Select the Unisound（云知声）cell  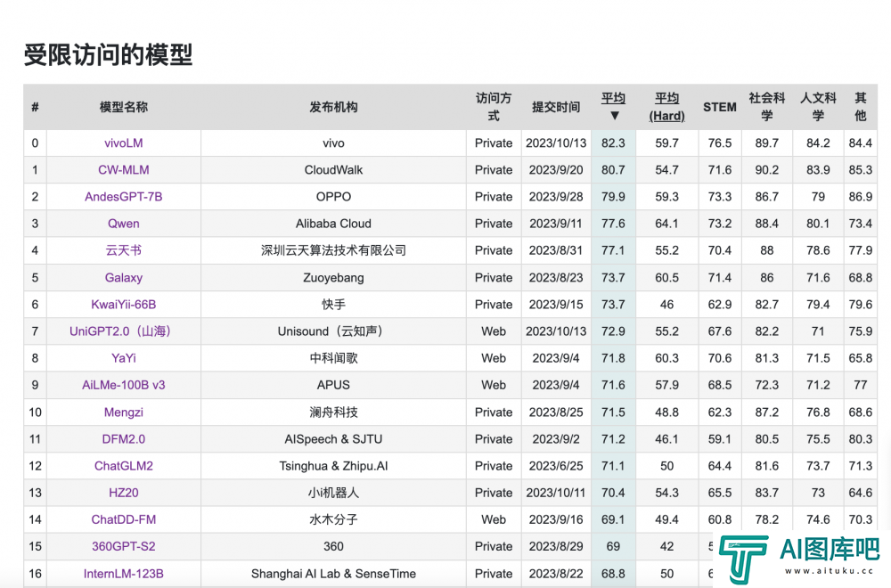tap(333, 331)
